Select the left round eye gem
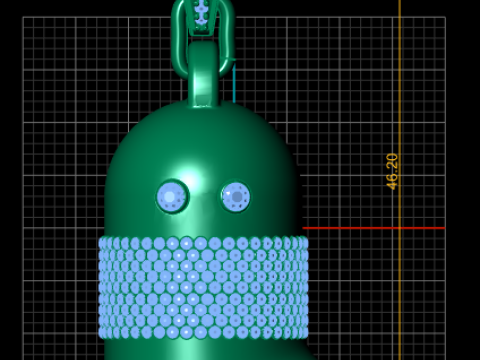 coord(172,197)
